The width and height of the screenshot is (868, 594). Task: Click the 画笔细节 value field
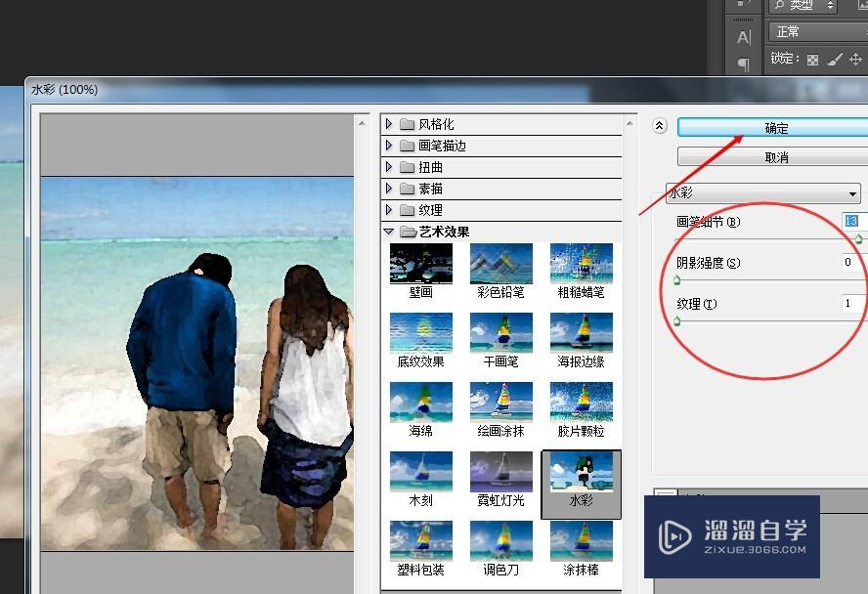(x=854, y=221)
